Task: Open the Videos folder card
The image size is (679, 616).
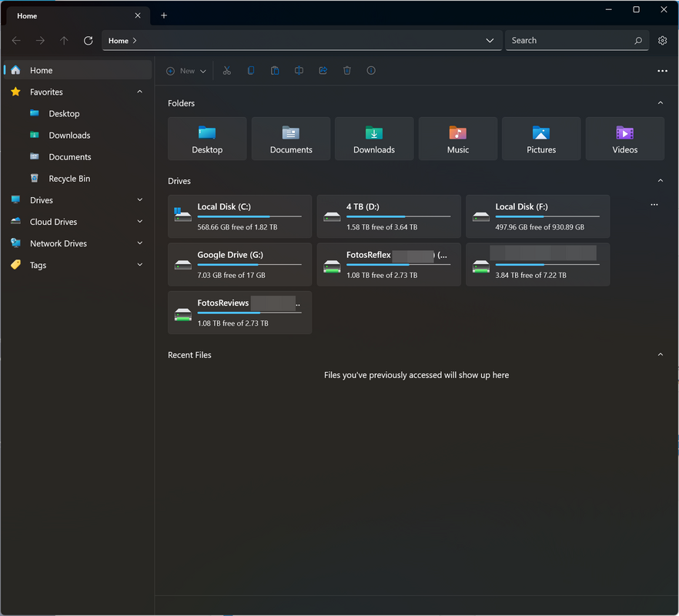Action: pyautogui.click(x=625, y=139)
